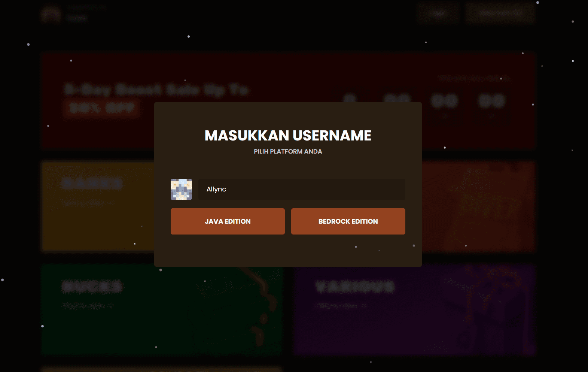Click the Pilih Platform Anda subtitle

288,151
